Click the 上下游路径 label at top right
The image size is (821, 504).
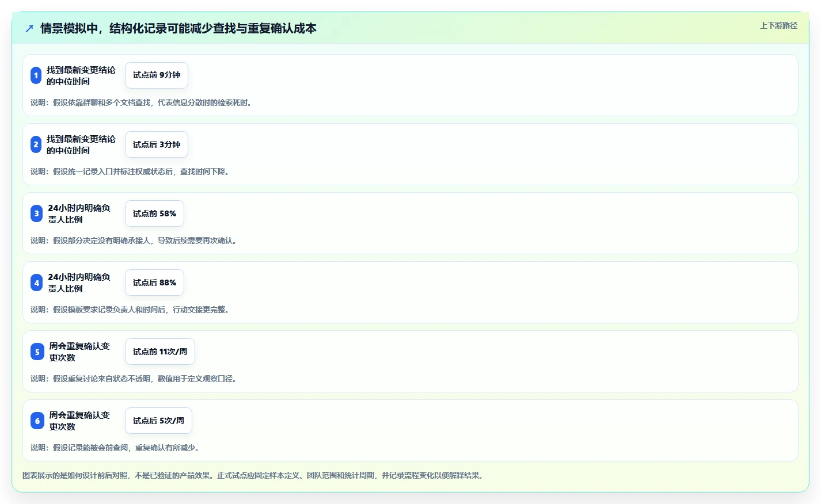[x=778, y=25]
